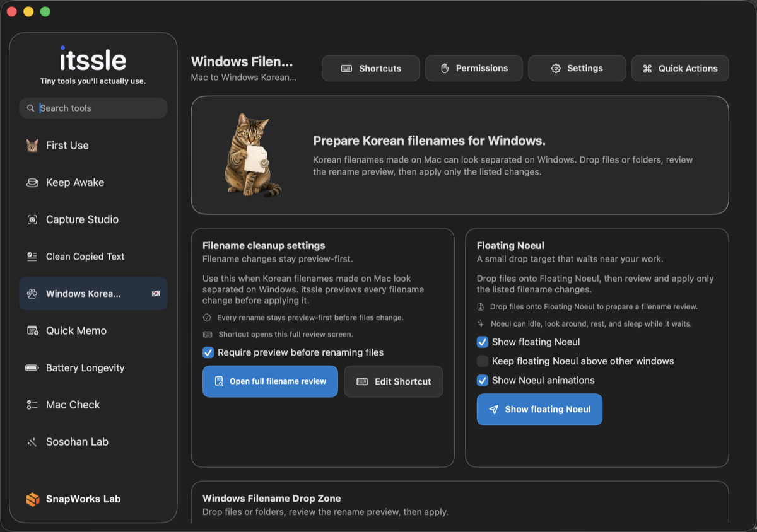
Task: Click Prepare Korean filenames for Windows title
Action: (430, 141)
